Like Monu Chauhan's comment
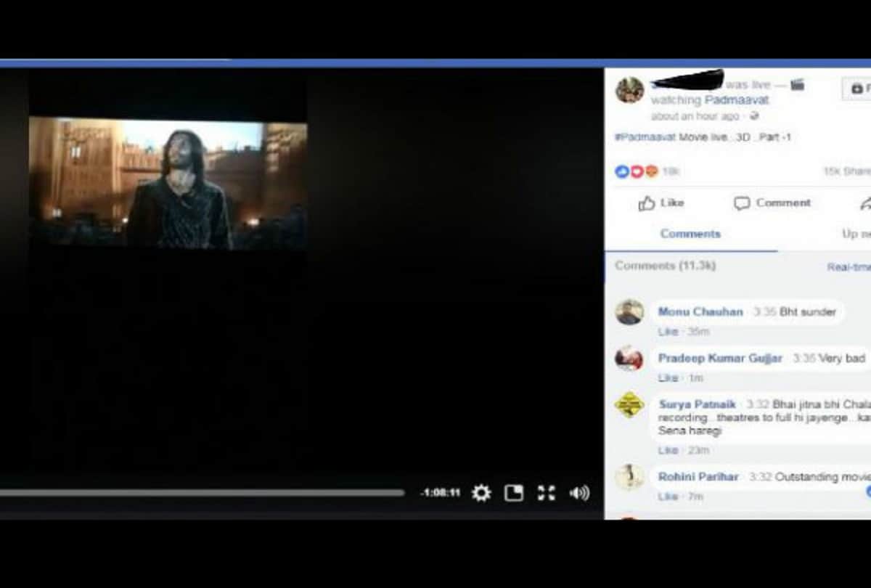Image resolution: width=871 pixels, height=588 pixels. [668, 332]
